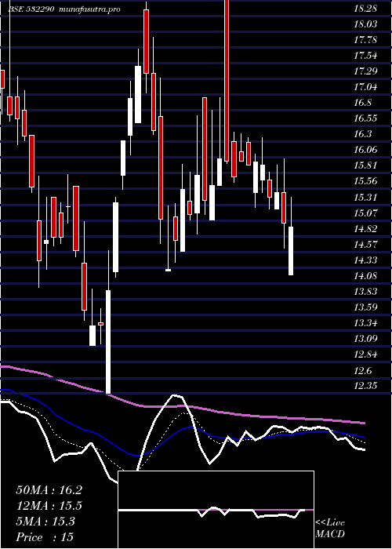The width and height of the screenshot is (392, 549).
Task: Click the BSE 532290 ticker label
Action: 31,9
